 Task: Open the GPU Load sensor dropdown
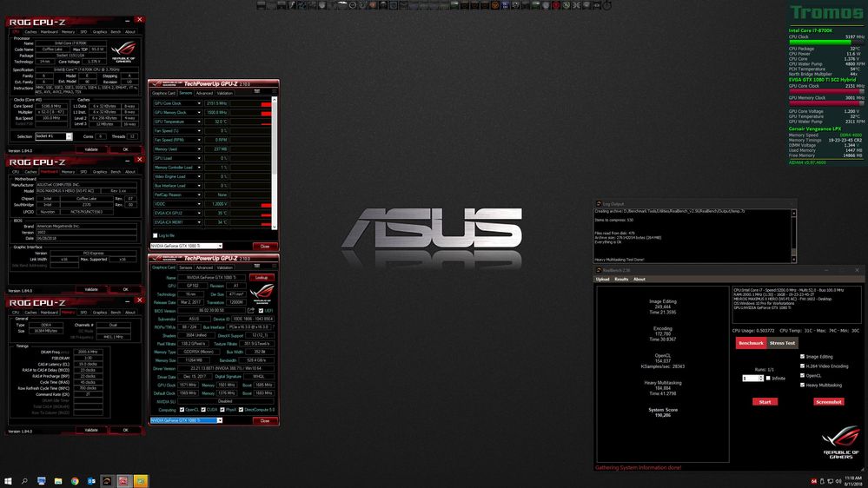pos(199,158)
